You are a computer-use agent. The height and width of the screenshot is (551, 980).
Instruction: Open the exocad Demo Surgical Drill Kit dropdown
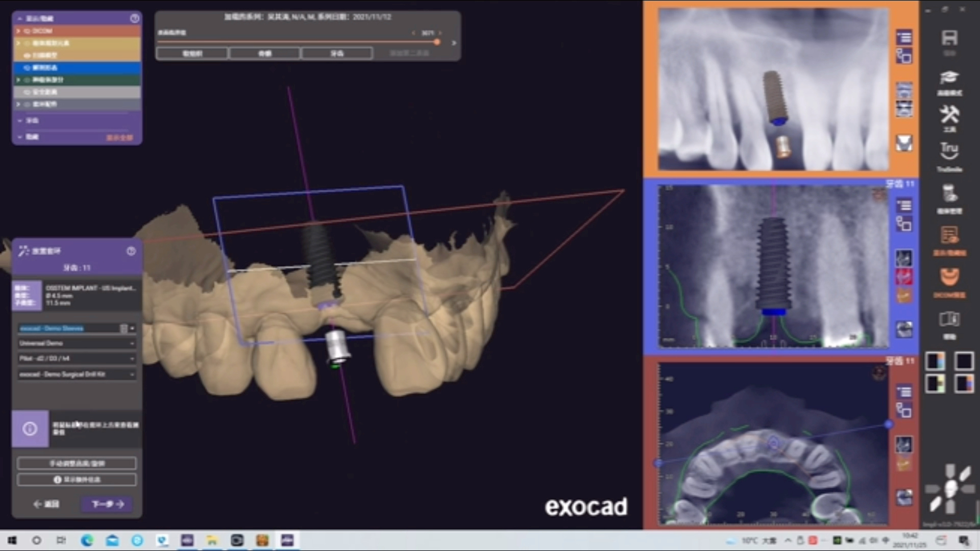[x=77, y=374]
